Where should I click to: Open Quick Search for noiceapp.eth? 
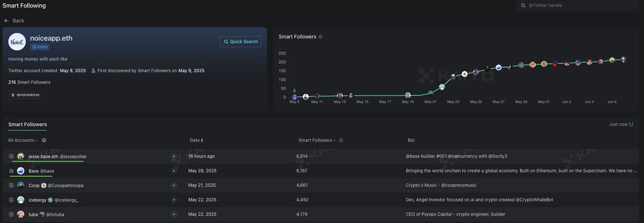pos(240,41)
